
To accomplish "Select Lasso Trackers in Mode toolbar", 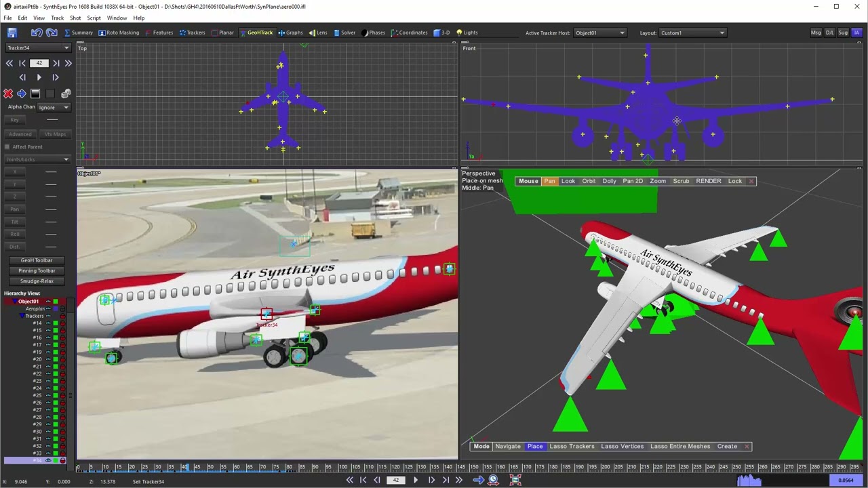I will (572, 447).
